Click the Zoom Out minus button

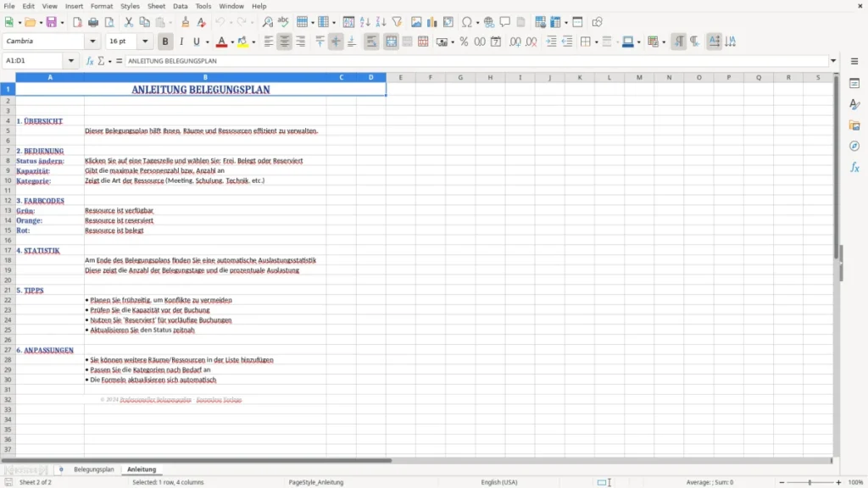[x=782, y=482]
